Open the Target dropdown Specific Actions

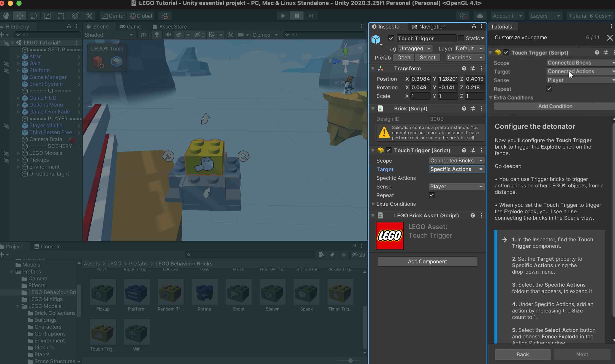457,169
